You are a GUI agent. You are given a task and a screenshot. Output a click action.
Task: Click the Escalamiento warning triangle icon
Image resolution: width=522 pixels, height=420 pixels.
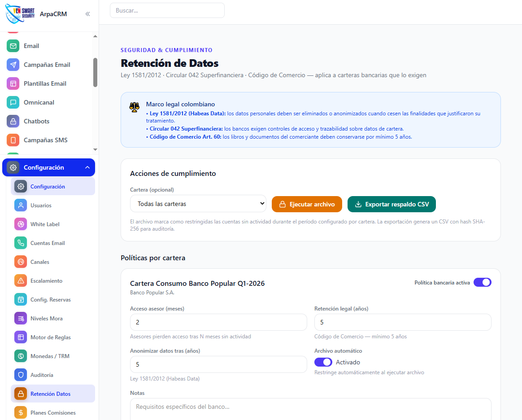point(21,281)
